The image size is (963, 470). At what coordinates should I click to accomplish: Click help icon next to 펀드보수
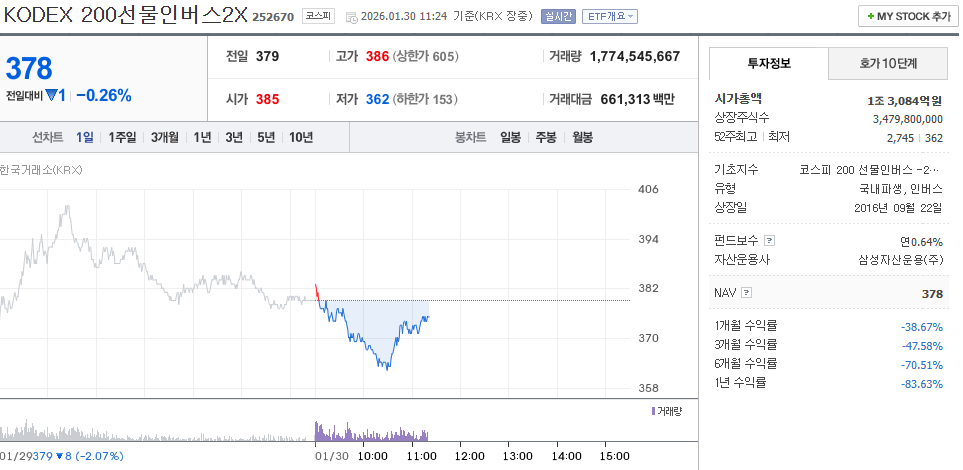click(x=768, y=241)
